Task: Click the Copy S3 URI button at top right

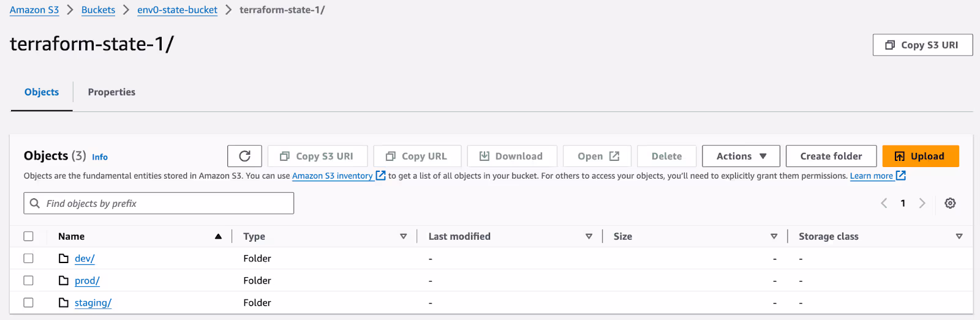Action: (x=922, y=45)
